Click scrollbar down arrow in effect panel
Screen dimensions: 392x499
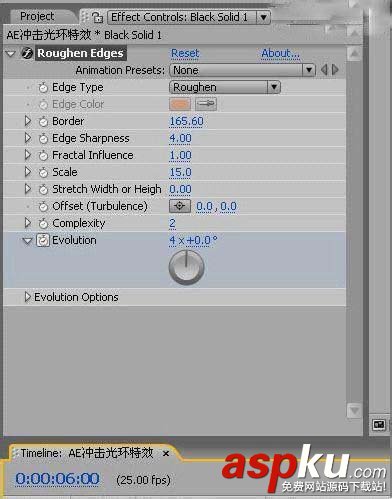click(x=354, y=410)
